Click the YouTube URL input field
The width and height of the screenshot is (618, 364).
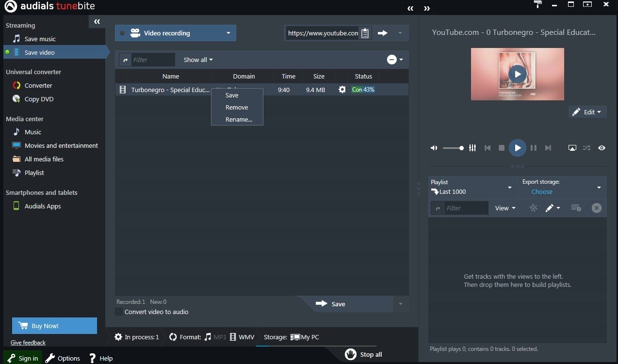pos(323,33)
